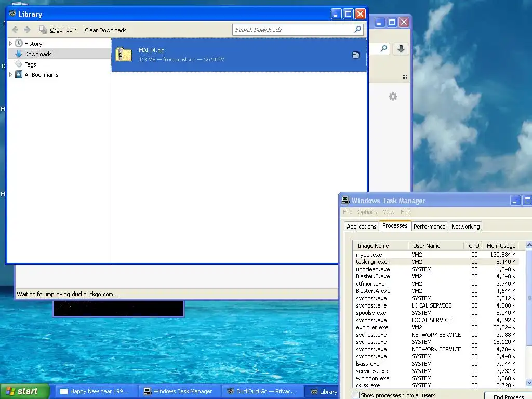Click the 130,584 K memory value
The height and width of the screenshot is (399, 532).
coord(503,255)
